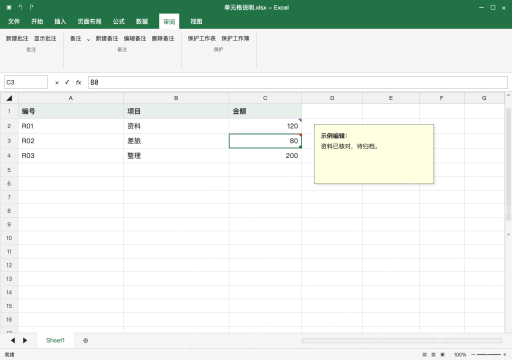This screenshot has width=512, height=360.
Task: Click 编辑备注 in the ribbon
Action: pyautogui.click(x=135, y=39)
